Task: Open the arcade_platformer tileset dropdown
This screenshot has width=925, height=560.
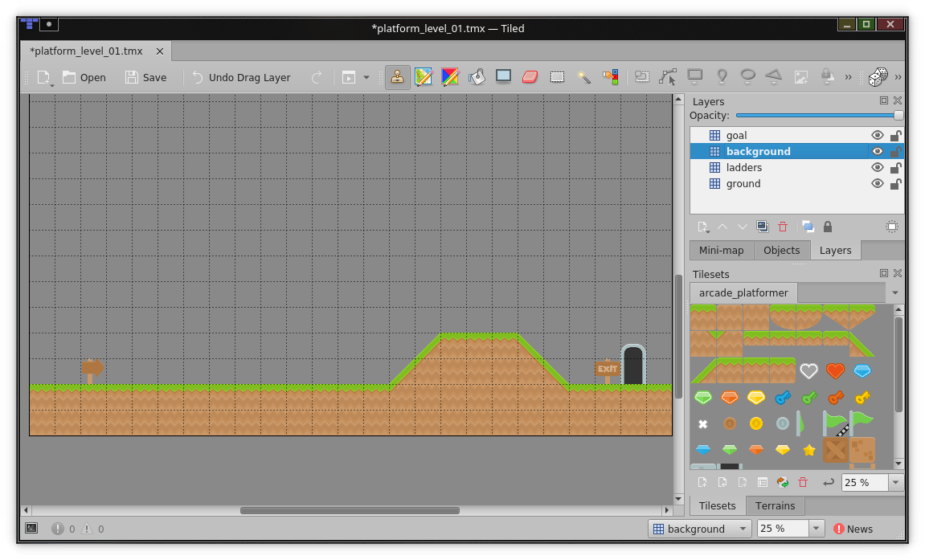Action: coord(894,292)
